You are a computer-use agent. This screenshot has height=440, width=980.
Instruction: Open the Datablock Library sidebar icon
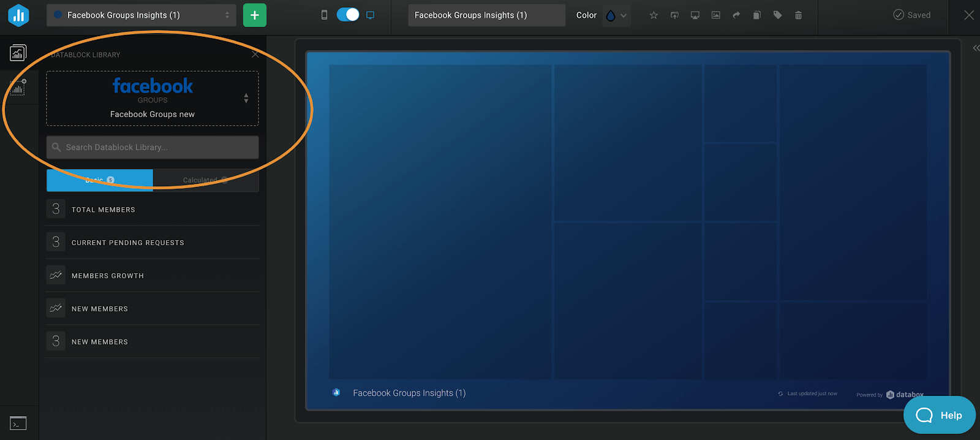[18, 53]
